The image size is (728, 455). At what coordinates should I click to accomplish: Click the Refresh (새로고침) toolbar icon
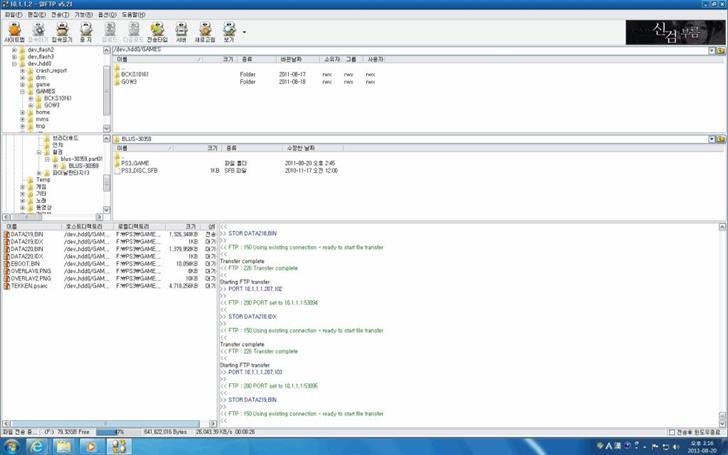click(204, 31)
